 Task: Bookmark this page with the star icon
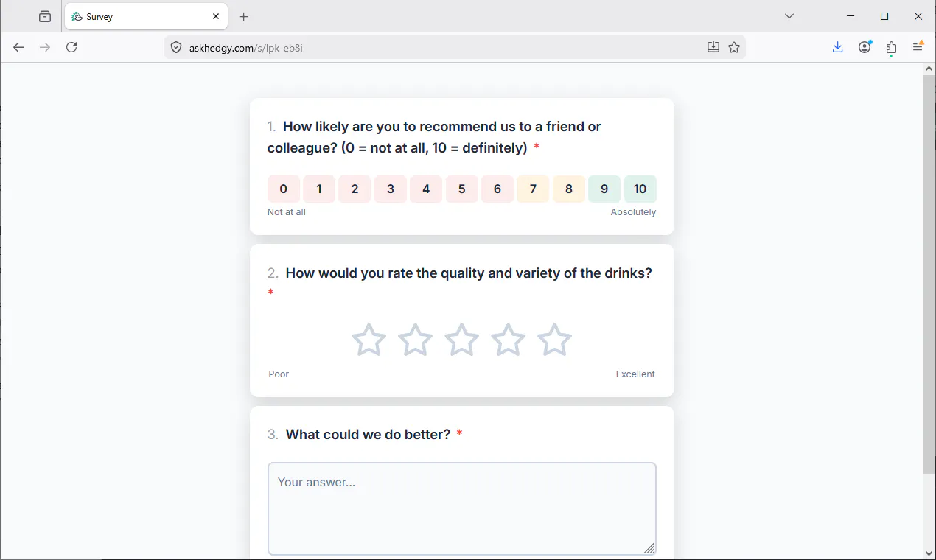pyautogui.click(x=734, y=47)
